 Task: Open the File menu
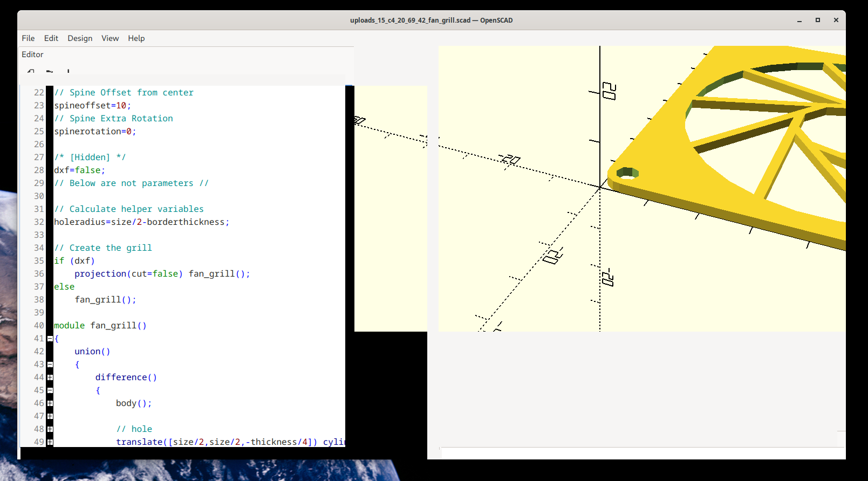tap(28, 38)
